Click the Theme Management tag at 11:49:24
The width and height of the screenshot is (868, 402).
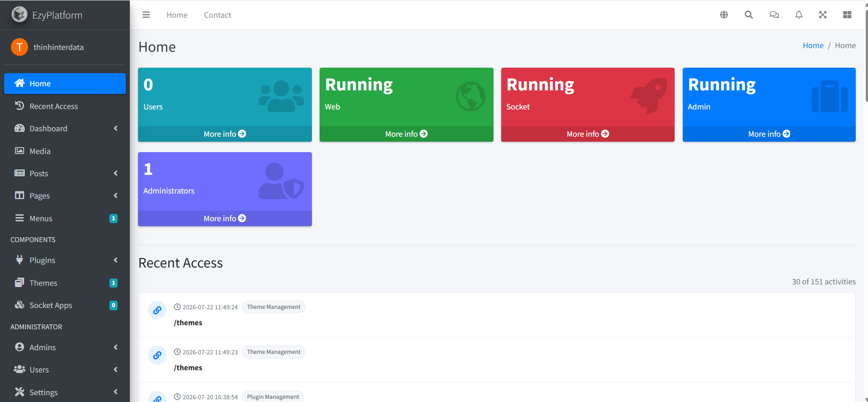[x=274, y=307]
